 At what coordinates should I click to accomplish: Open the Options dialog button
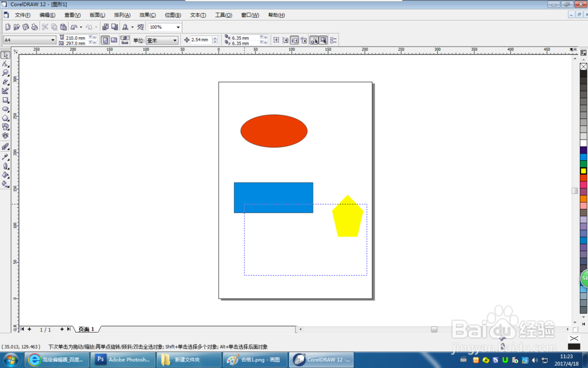tap(333, 40)
